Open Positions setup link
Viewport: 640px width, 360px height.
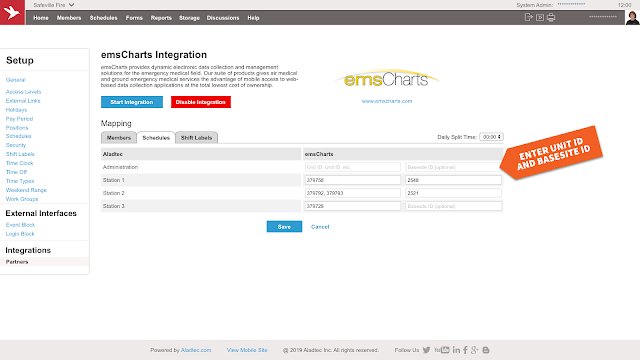(x=17, y=128)
